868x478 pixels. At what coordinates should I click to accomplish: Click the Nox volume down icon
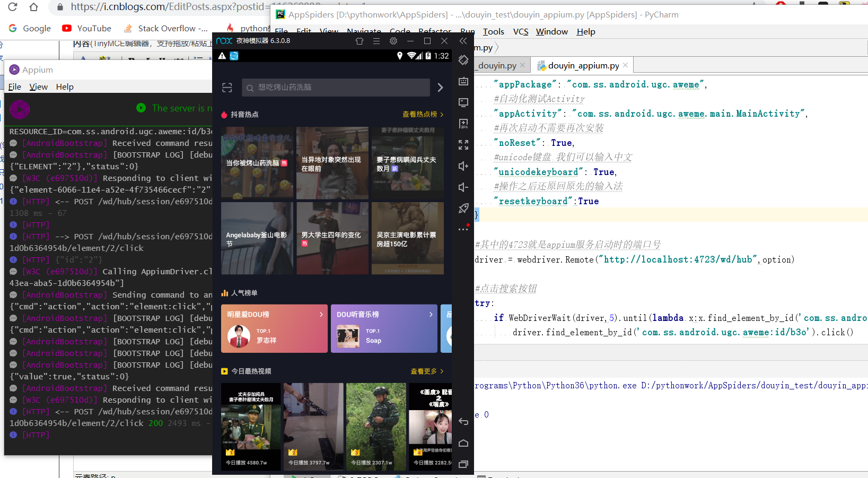click(x=463, y=187)
